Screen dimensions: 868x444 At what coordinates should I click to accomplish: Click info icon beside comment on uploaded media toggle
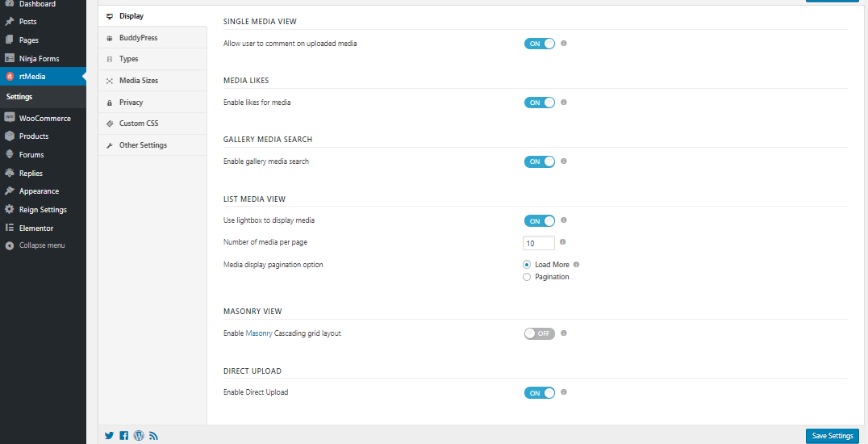click(x=564, y=44)
